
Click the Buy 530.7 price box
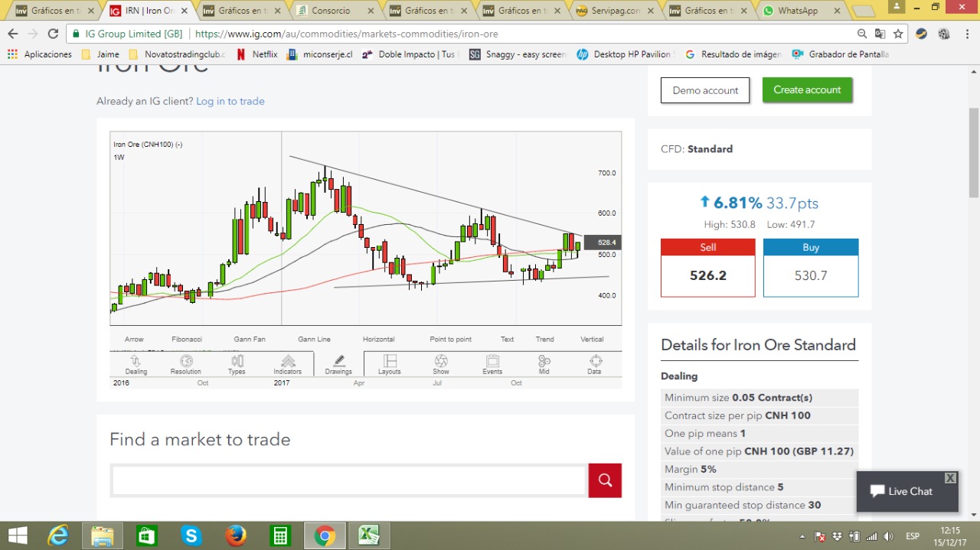point(811,268)
